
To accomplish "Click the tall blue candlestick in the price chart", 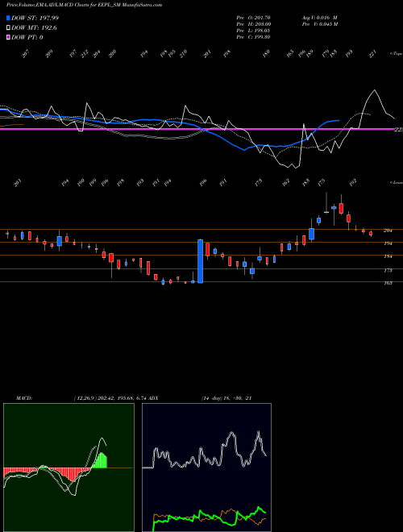I will [x=201, y=261].
